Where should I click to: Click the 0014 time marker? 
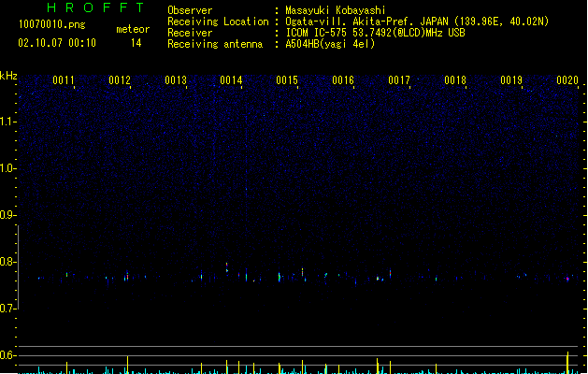(x=231, y=80)
